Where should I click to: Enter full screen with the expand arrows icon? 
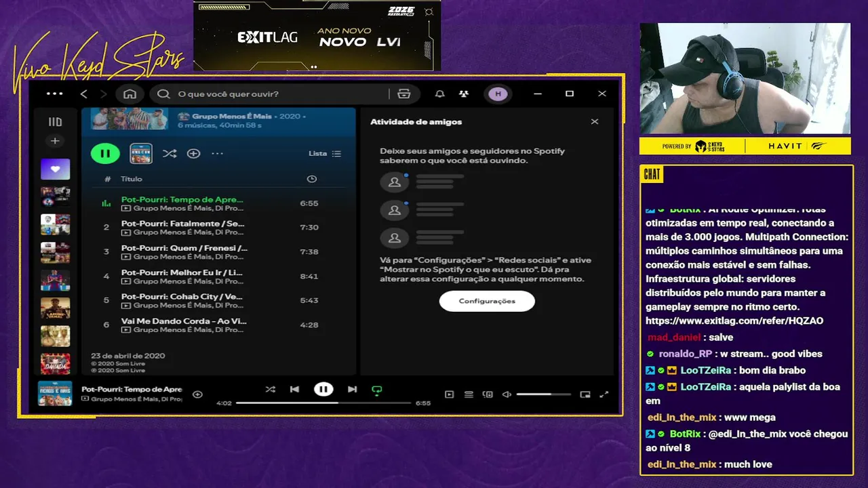(x=604, y=394)
